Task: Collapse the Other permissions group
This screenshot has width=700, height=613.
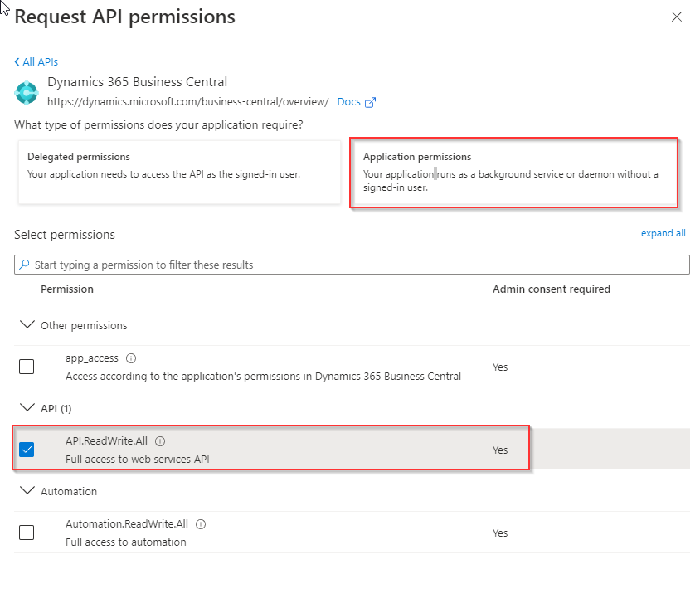Action: pos(27,325)
